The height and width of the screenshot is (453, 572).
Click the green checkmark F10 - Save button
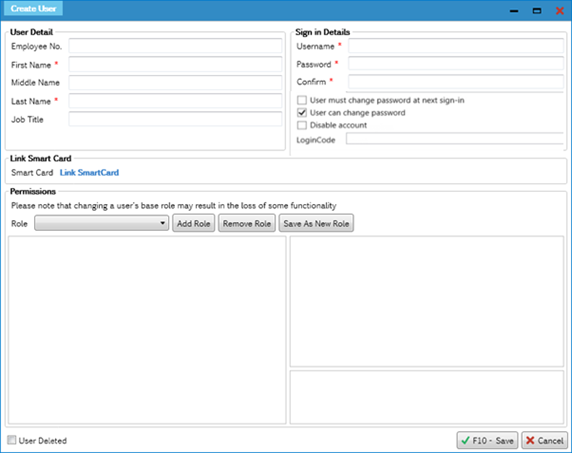pos(487,441)
